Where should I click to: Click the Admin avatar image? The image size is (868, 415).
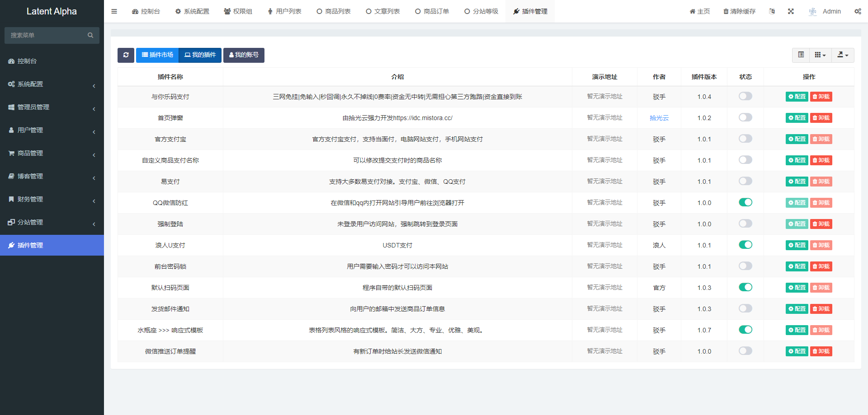pos(812,11)
